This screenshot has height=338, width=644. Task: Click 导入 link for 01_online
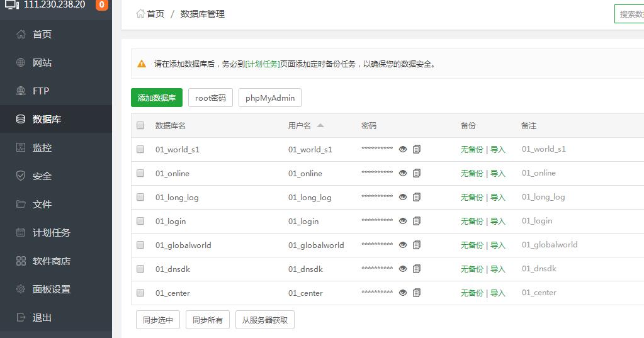pos(498,174)
